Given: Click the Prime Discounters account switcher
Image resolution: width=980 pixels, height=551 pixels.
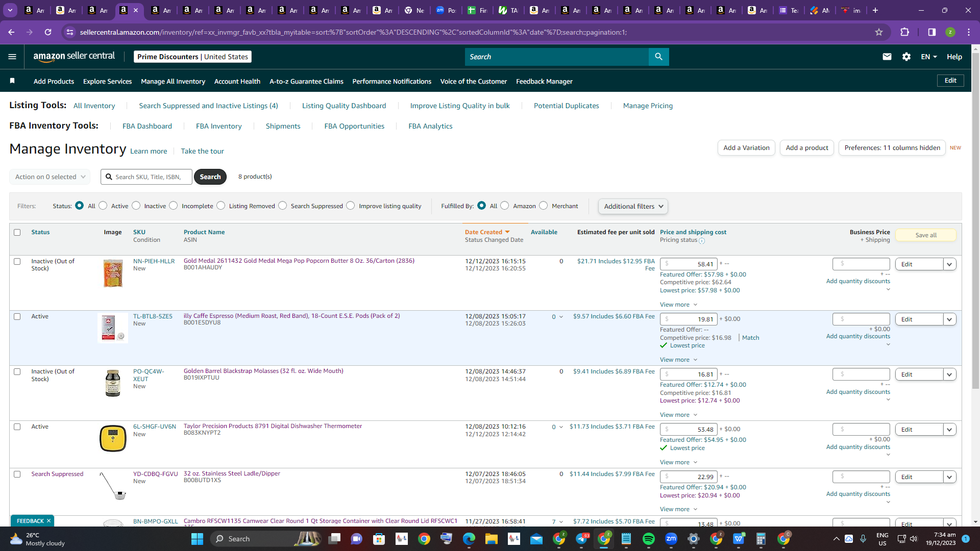Looking at the screenshot, I should pos(192,57).
